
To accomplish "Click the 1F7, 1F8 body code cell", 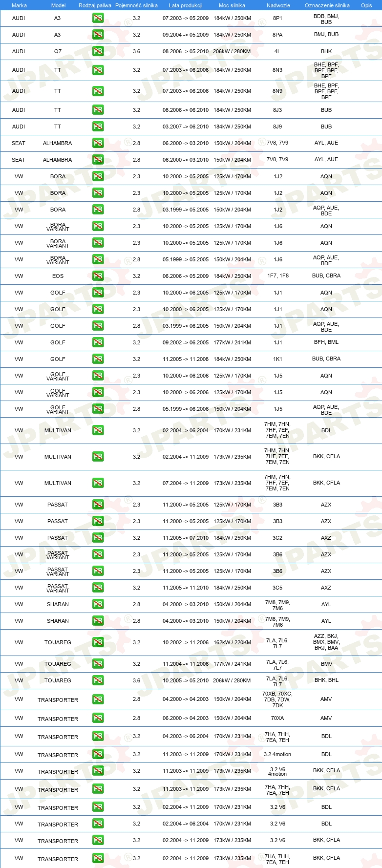I will (x=278, y=276).
